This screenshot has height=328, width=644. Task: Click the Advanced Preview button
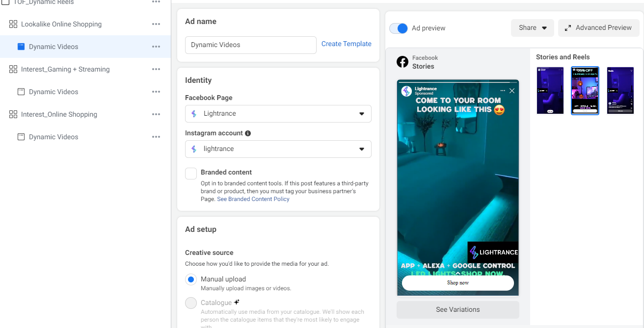(x=599, y=28)
